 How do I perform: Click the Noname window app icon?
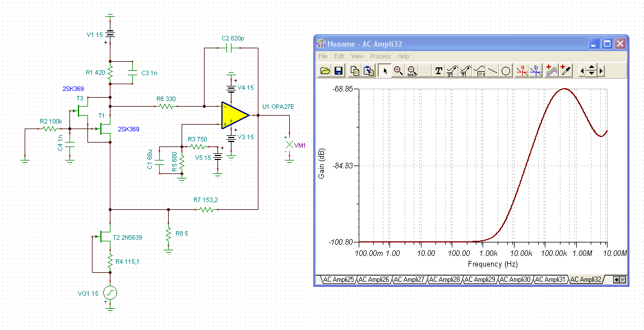click(321, 44)
